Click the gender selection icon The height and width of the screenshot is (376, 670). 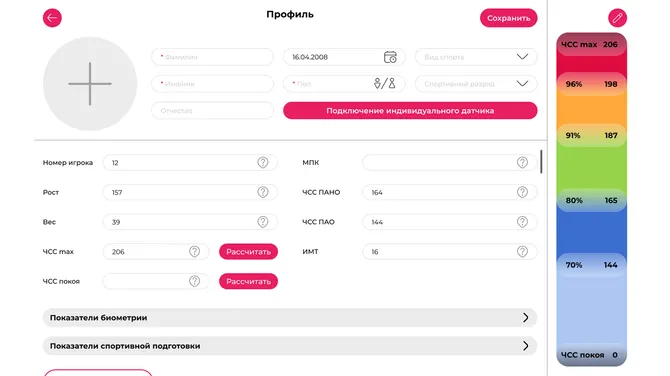385,83
